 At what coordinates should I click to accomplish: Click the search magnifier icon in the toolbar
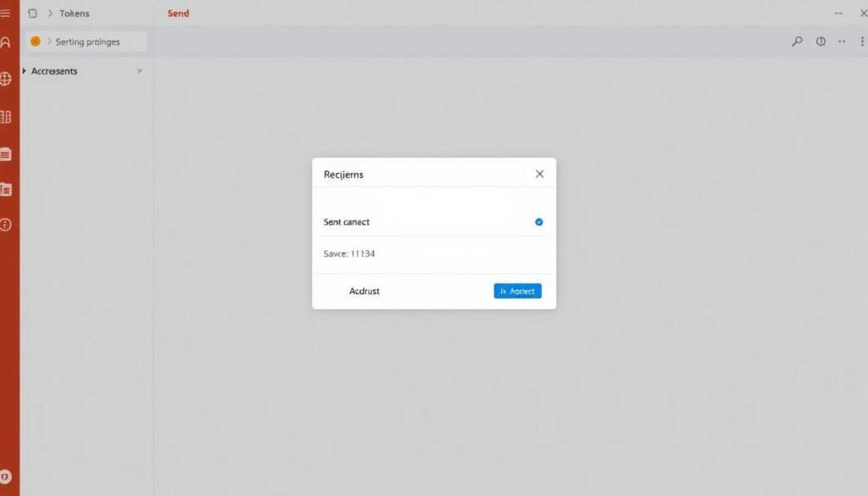(x=797, y=42)
